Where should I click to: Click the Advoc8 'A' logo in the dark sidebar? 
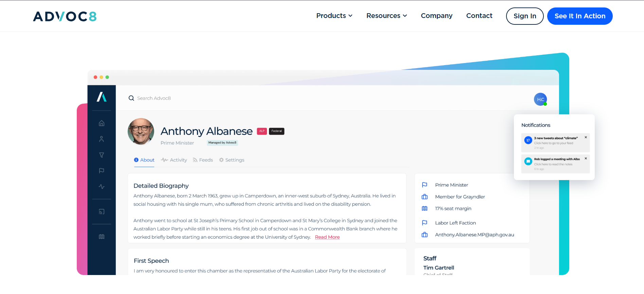click(x=102, y=97)
